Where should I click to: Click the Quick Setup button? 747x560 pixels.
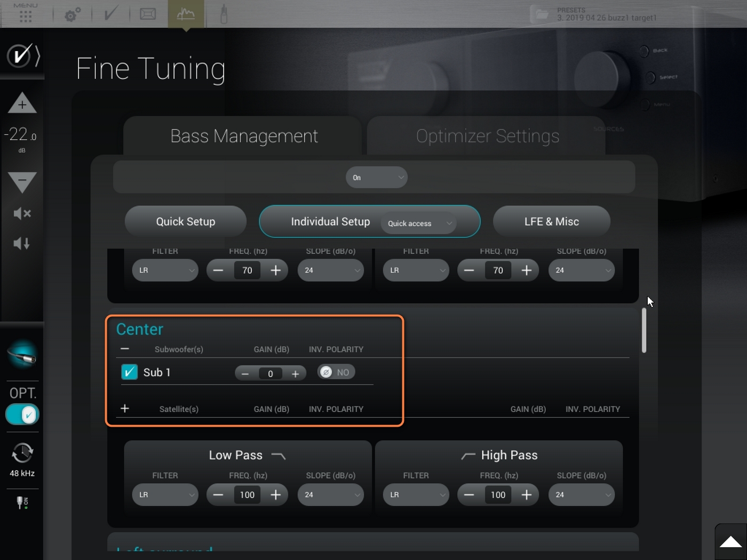185,221
